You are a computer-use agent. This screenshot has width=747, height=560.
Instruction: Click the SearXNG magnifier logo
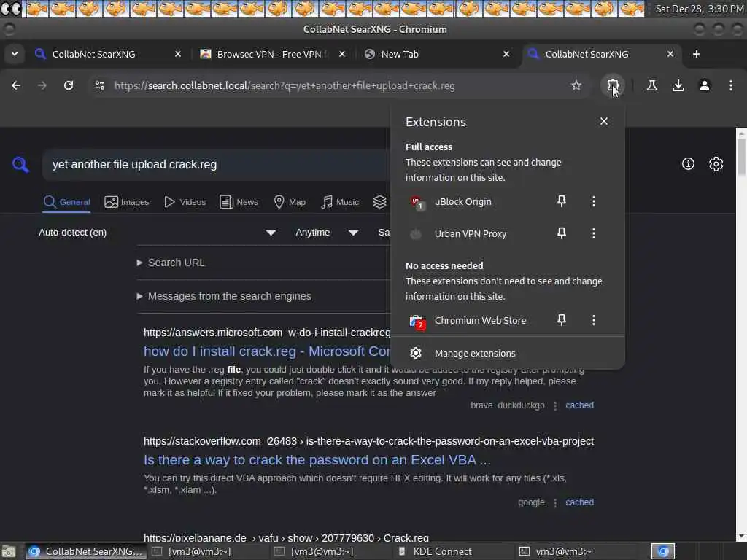(x=20, y=165)
